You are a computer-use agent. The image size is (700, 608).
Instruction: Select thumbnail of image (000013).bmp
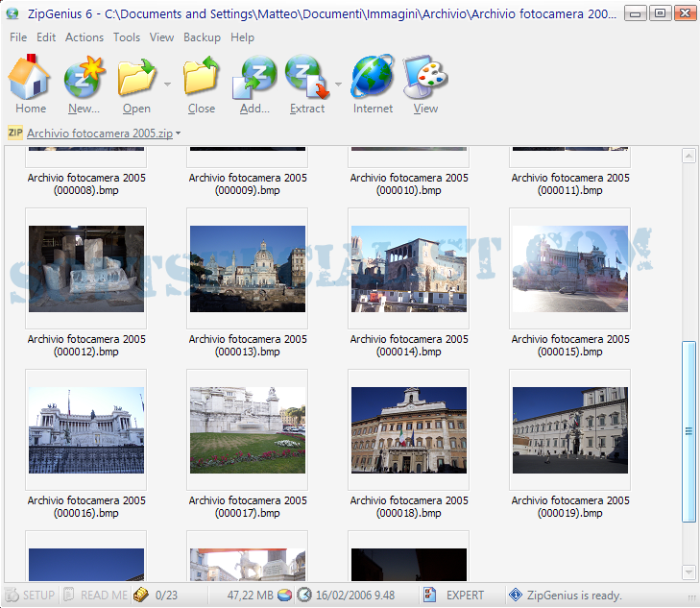point(248,269)
